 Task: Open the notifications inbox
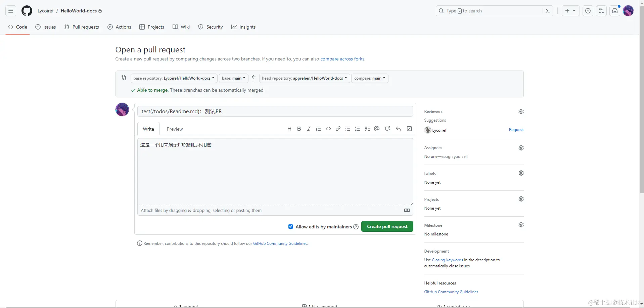[615, 11]
